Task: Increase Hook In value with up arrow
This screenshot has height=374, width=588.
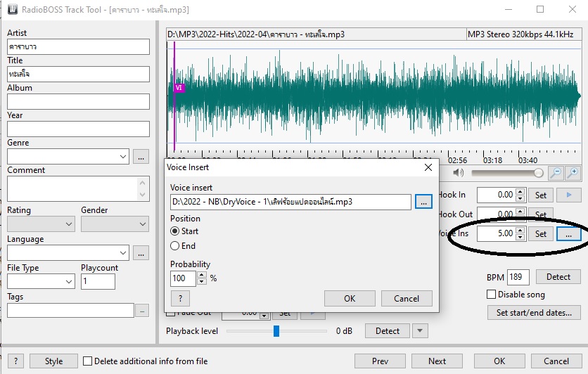Action: tap(520, 191)
